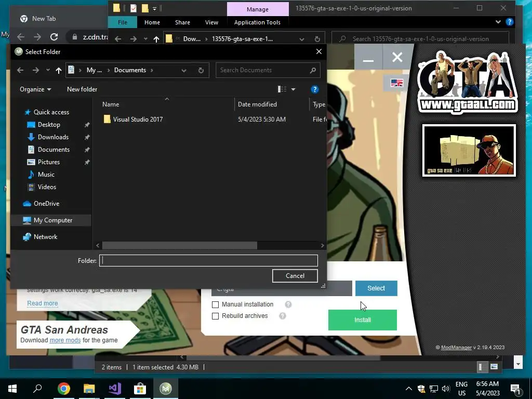Expand the Documents address path dropdown
The height and width of the screenshot is (399, 532).
pos(184,70)
